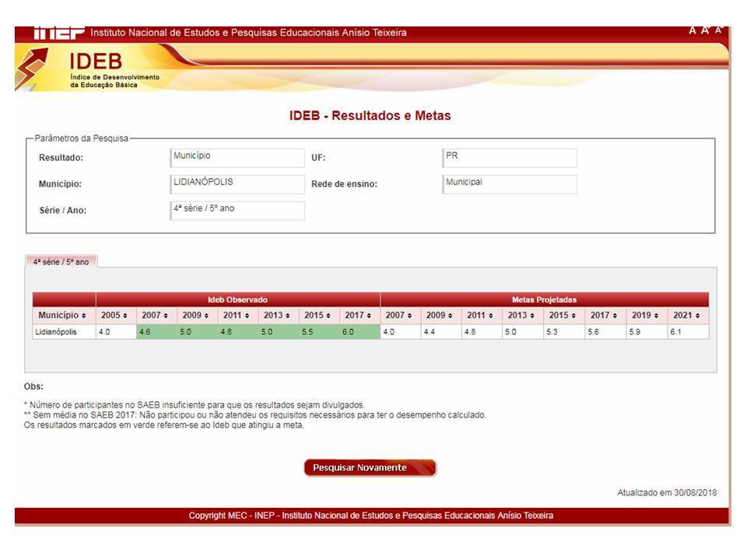Click the Resultado field showing Município
Image resolution: width=747 pixels, height=560 pixels.
tap(237, 158)
